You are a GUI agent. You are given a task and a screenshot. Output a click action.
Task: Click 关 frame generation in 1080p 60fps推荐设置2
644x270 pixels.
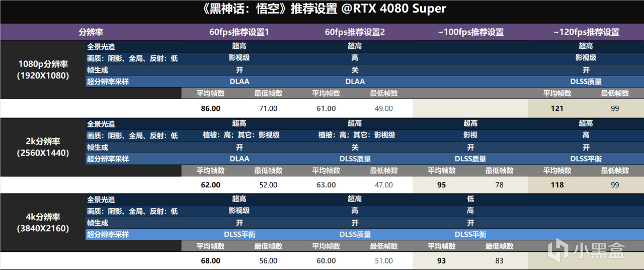[x=355, y=70]
